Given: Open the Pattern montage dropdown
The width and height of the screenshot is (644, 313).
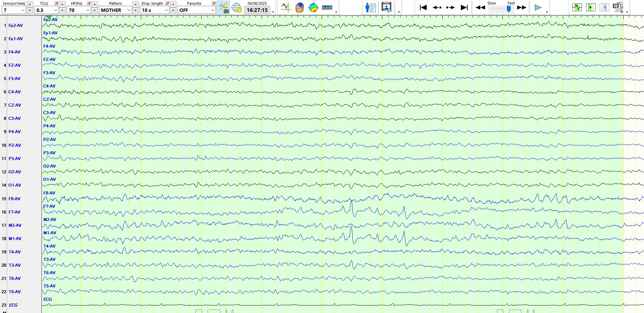Looking at the screenshot, I should point(116,10).
